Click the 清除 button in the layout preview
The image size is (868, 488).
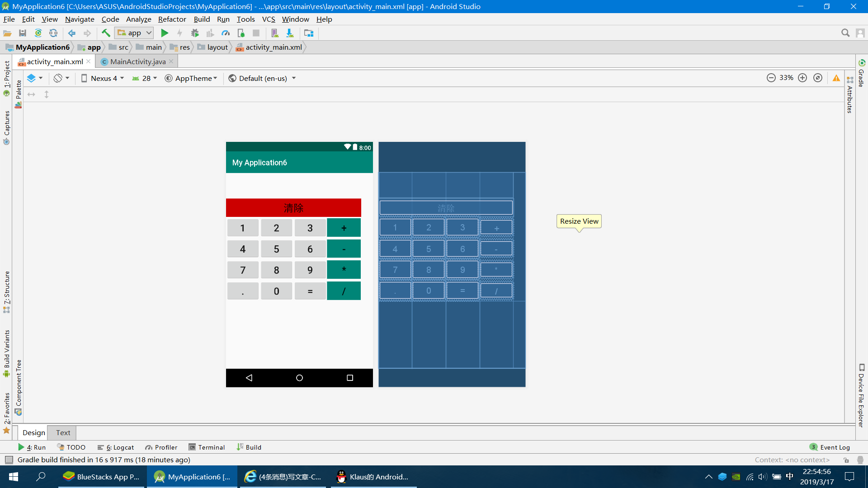pos(293,208)
